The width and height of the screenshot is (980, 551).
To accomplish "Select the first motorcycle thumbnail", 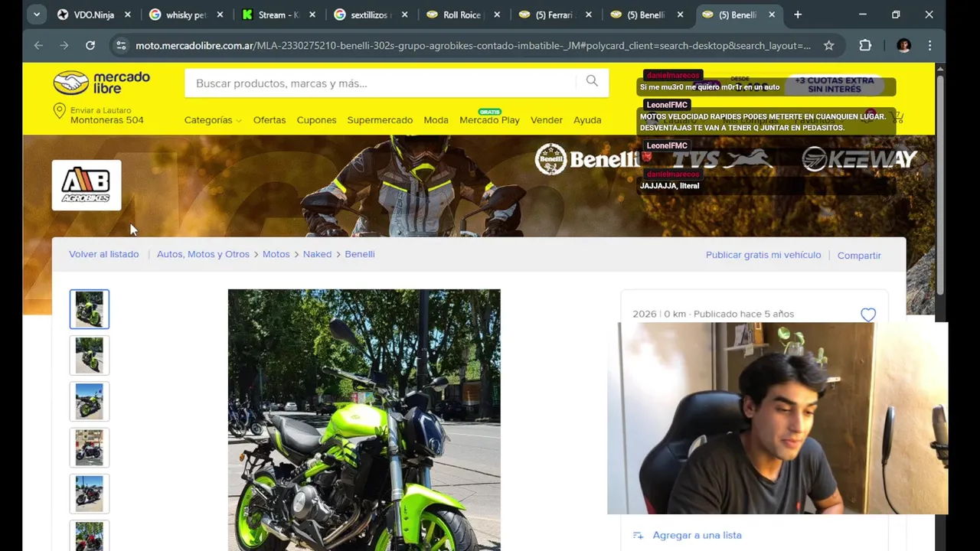I will 90,309.
